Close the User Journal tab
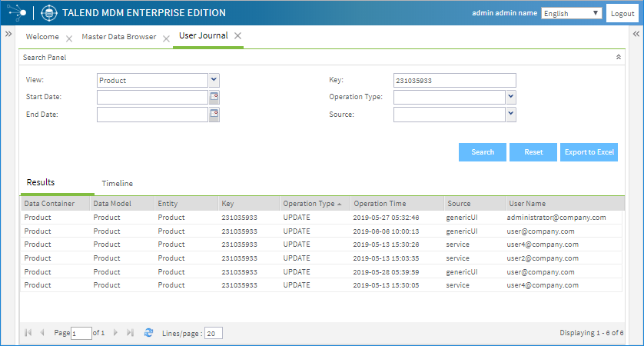Image resolution: width=644 pixels, height=346 pixels. point(237,36)
